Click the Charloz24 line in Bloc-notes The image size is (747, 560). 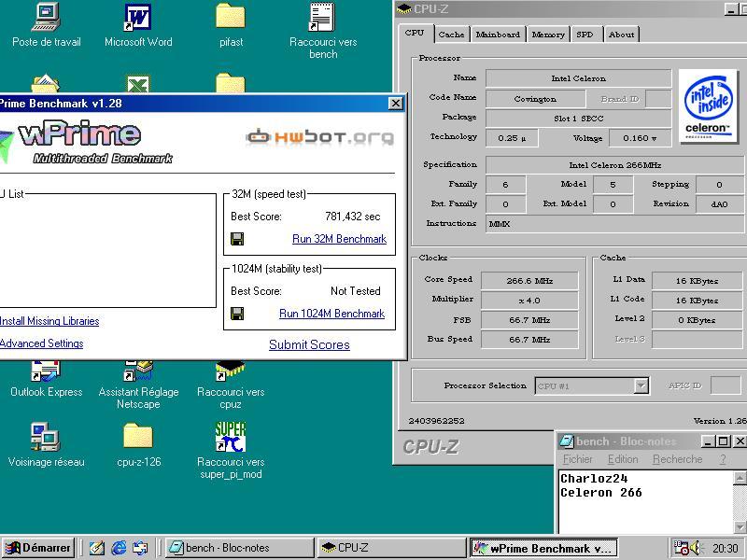[x=594, y=479]
